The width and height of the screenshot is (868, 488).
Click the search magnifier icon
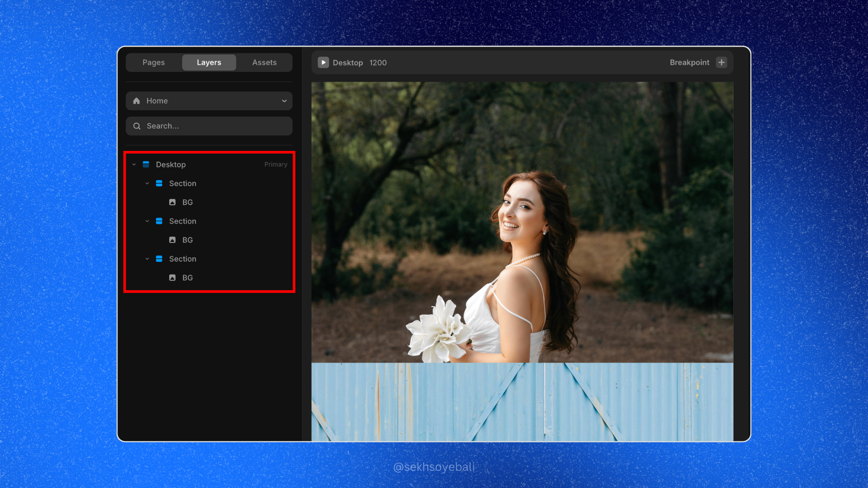point(137,126)
